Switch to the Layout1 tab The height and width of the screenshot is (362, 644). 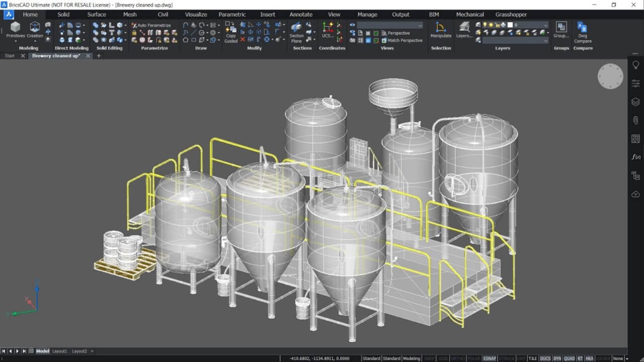pyautogui.click(x=60, y=351)
